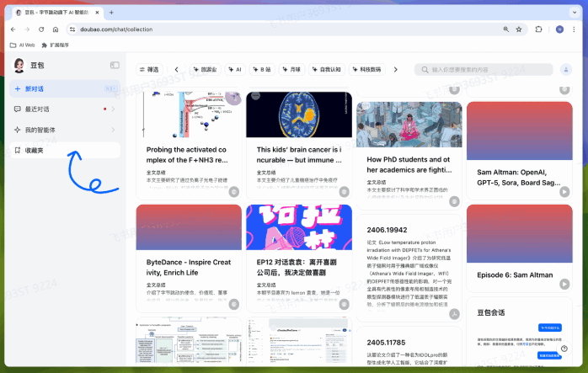Focus the collection search input field
This screenshot has height=373, width=588.
tap(484, 69)
